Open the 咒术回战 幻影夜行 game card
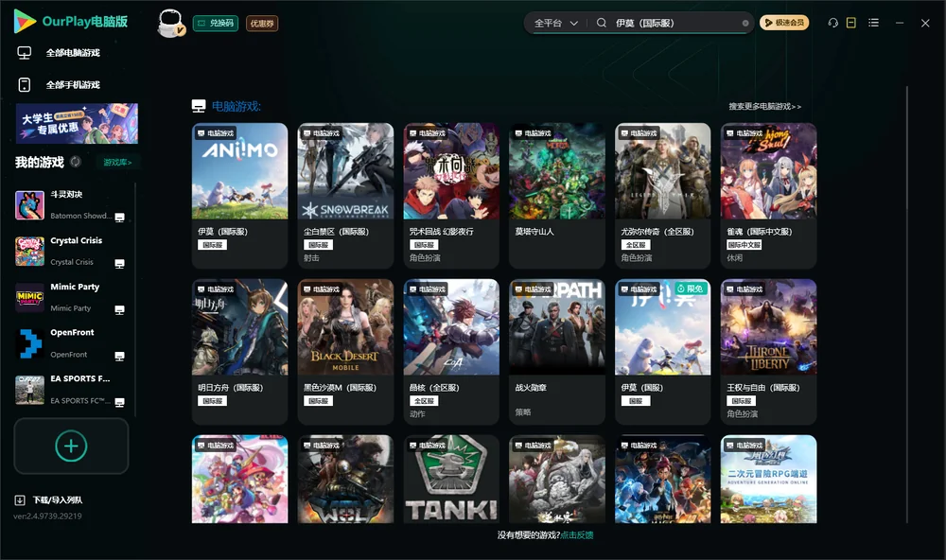Viewport: 946px width, 560px height. (451, 196)
